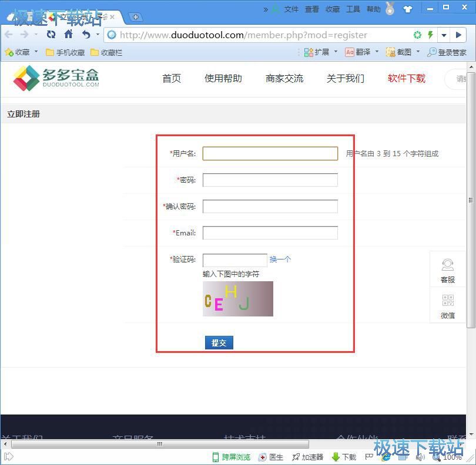Screen dimensions: 476x465
Task: Click the captcha image
Action: 238,299
